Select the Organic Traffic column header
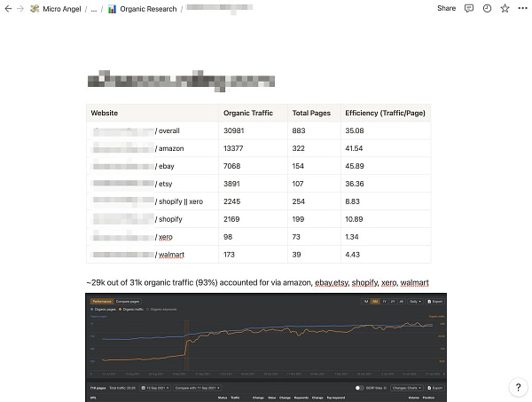This screenshot has width=532, height=402. [x=253, y=113]
